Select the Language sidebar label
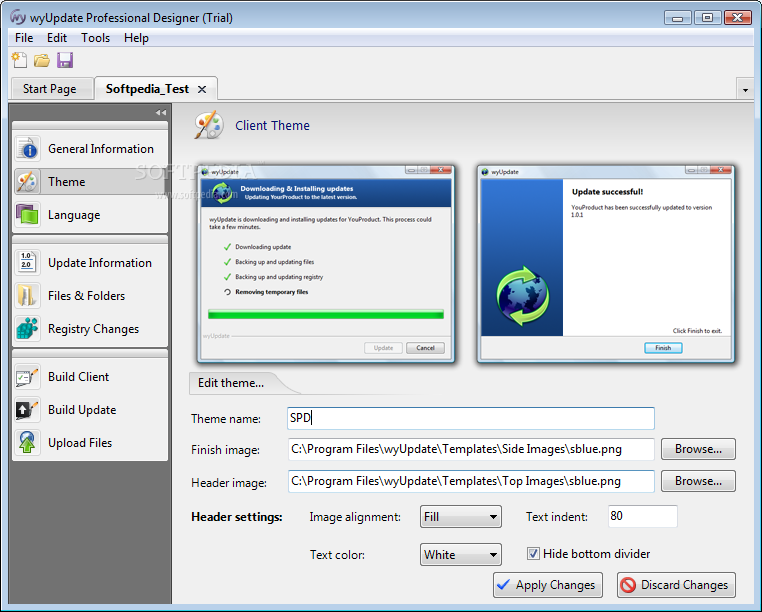 [x=74, y=215]
